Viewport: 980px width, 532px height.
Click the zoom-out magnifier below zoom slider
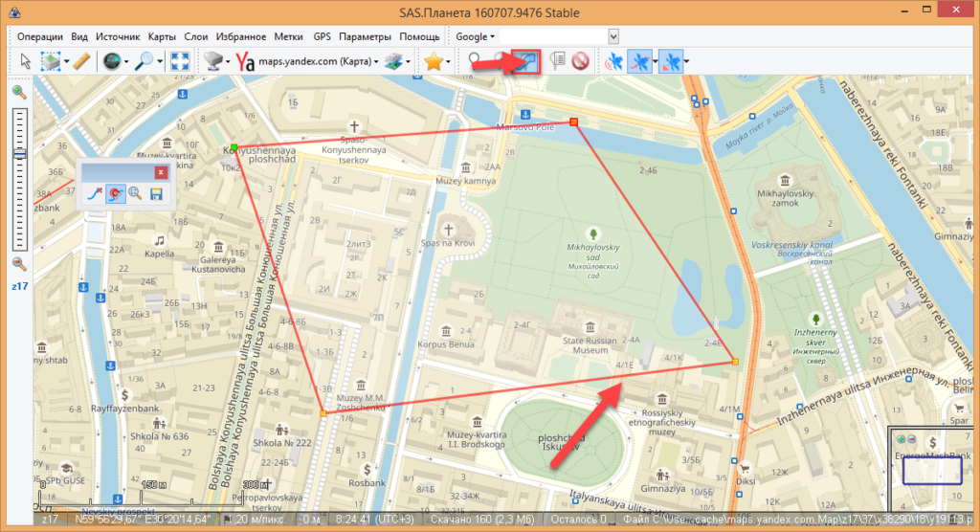pos(18,264)
